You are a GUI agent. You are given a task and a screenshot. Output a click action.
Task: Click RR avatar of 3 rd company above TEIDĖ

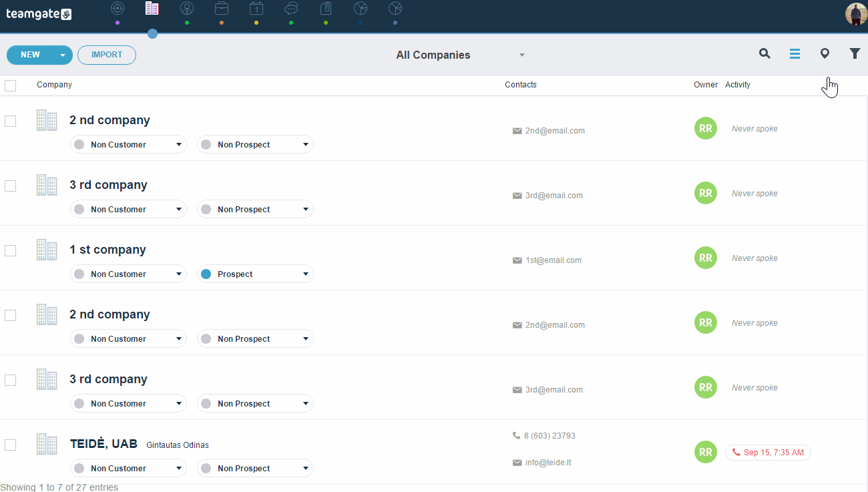[706, 387]
